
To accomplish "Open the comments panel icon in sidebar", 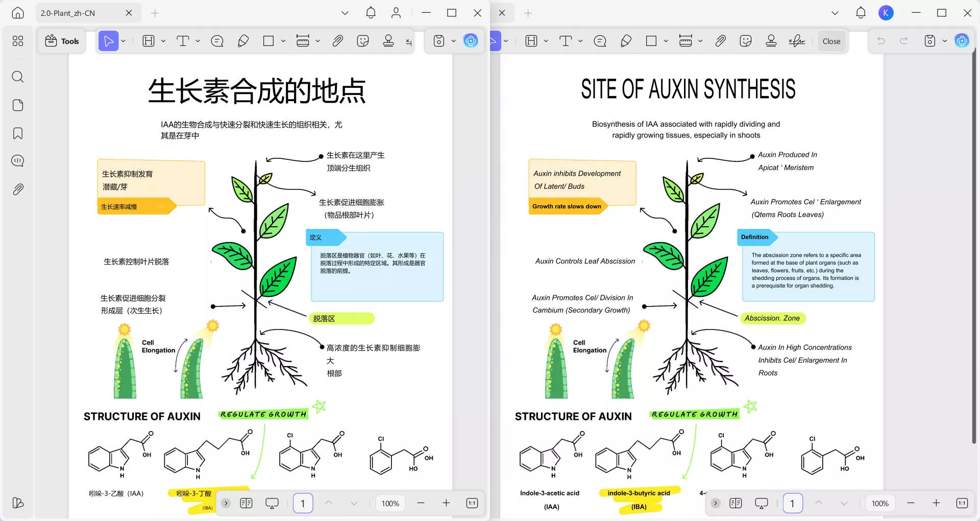I will (x=18, y=161).
